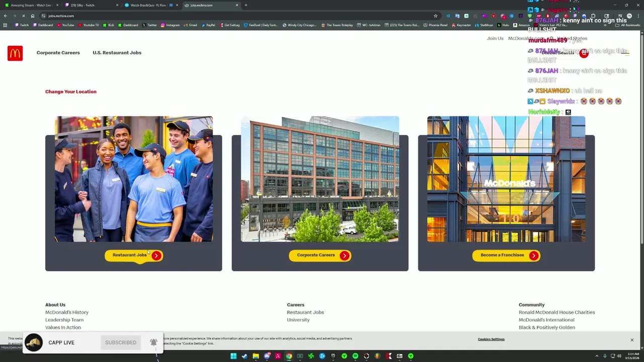The width and height of the screenshot is (644, 362).
Task: Click the Become a Franchisee button
Action: [x=506, y=255]
